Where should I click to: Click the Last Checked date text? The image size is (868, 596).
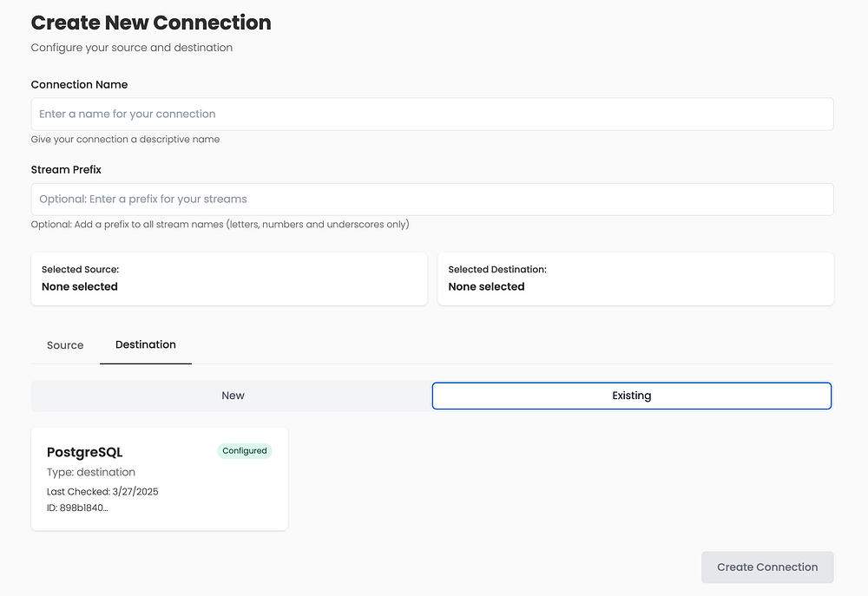[102, 492]
